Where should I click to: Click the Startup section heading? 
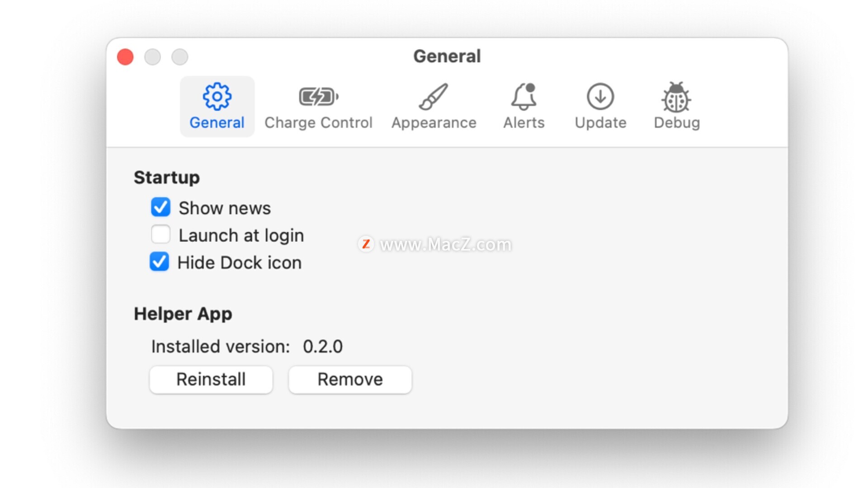point(166,178)
